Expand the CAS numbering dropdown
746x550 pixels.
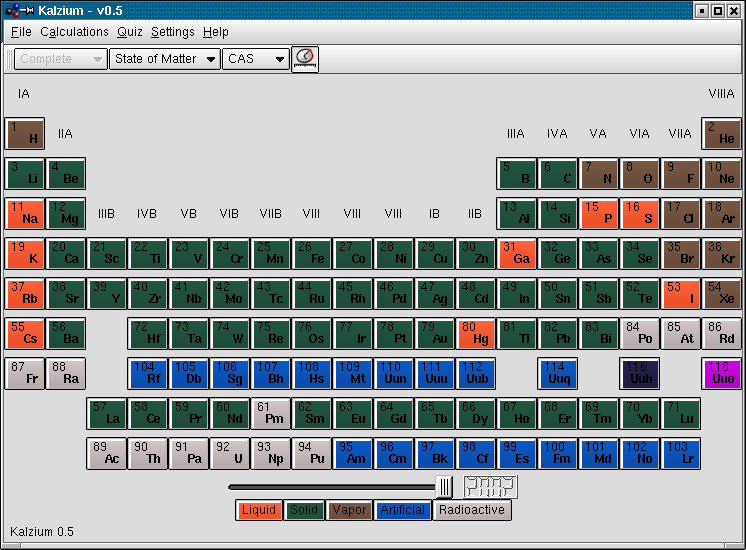[x=256, y=59]
